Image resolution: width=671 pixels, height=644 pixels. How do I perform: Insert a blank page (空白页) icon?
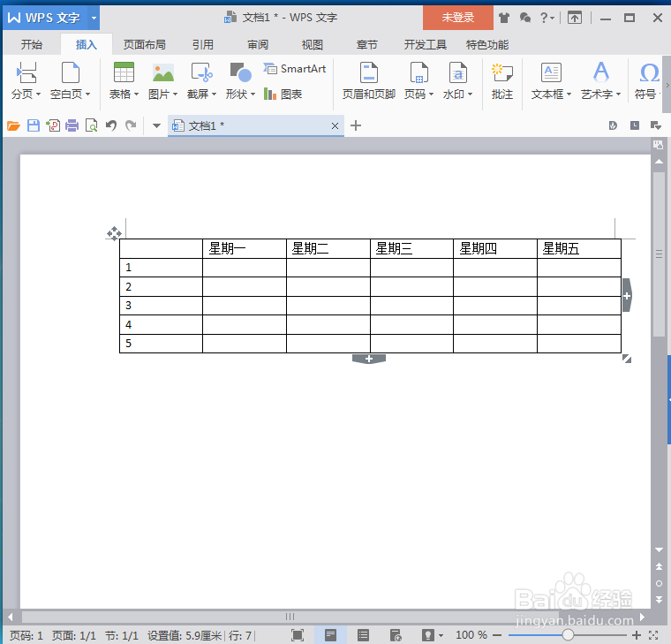click(x=70, y=72)
